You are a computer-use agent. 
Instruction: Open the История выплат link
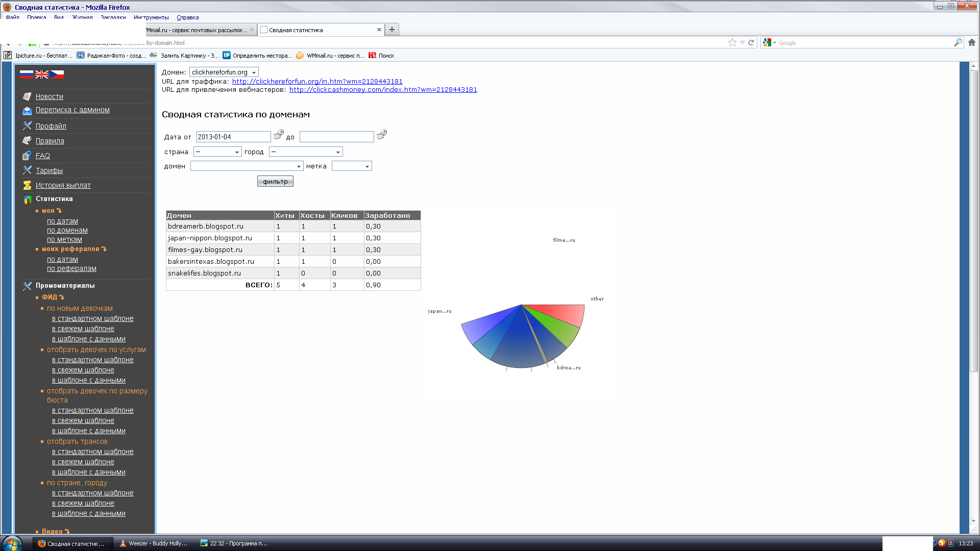tap(63, 185)
